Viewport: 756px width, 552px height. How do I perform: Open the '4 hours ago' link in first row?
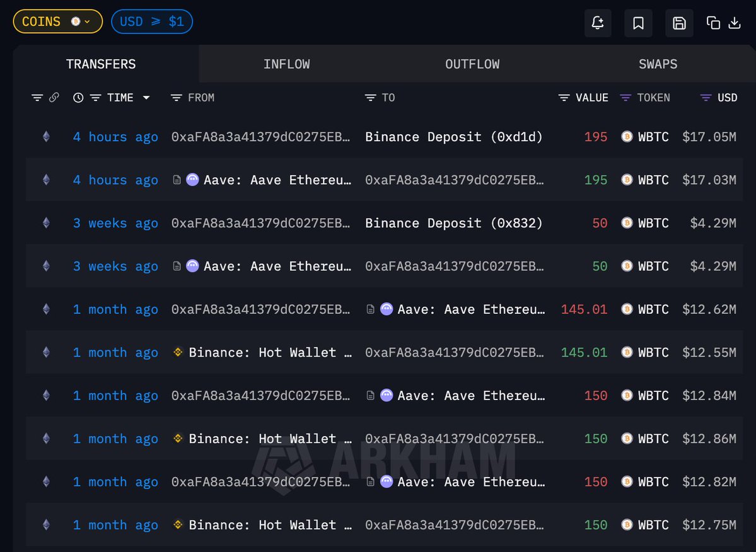coord(115,137)
